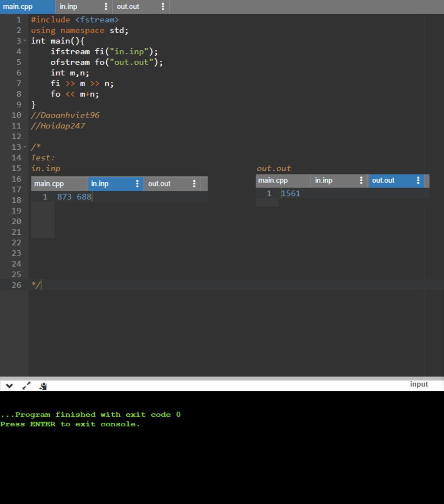Viewport: 444px width, 504px height.
Task: Click the '//Hoidap247' comment
Action: [58, 126]
